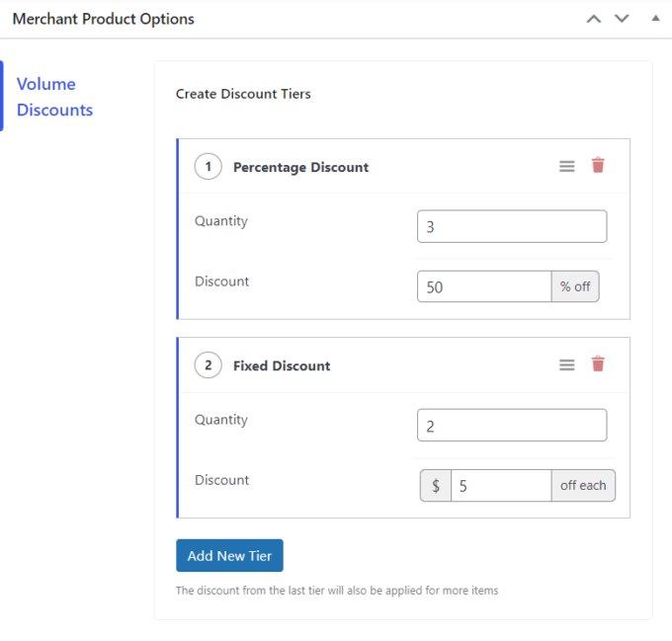Click the 'Merchant Product Options' panel title

104,19
